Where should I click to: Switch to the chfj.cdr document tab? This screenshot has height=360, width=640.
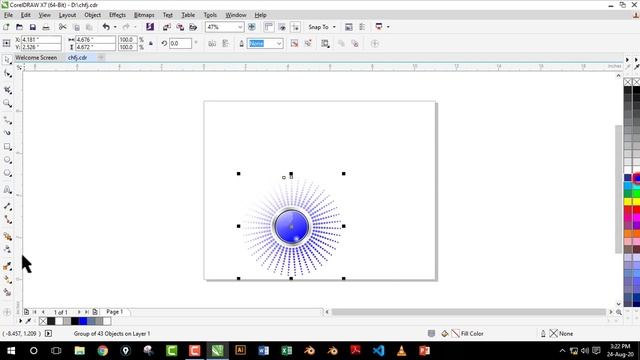(78, 58)
